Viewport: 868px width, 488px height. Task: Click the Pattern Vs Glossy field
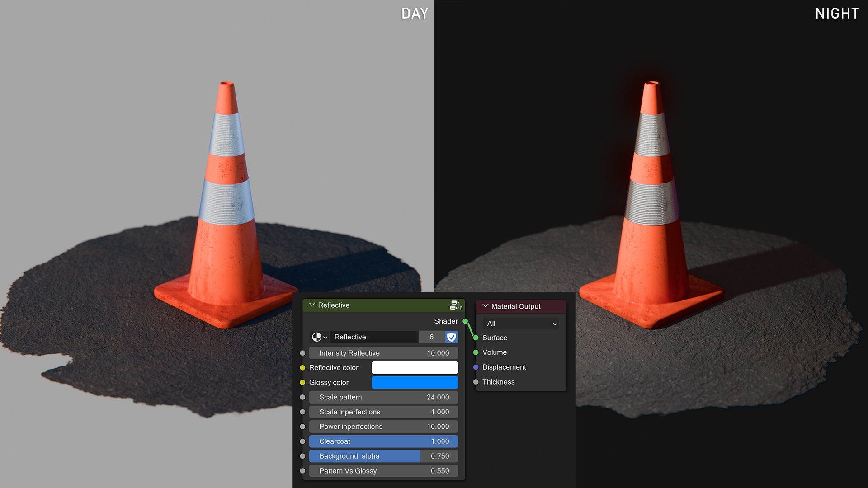click(x=383, y=471)
